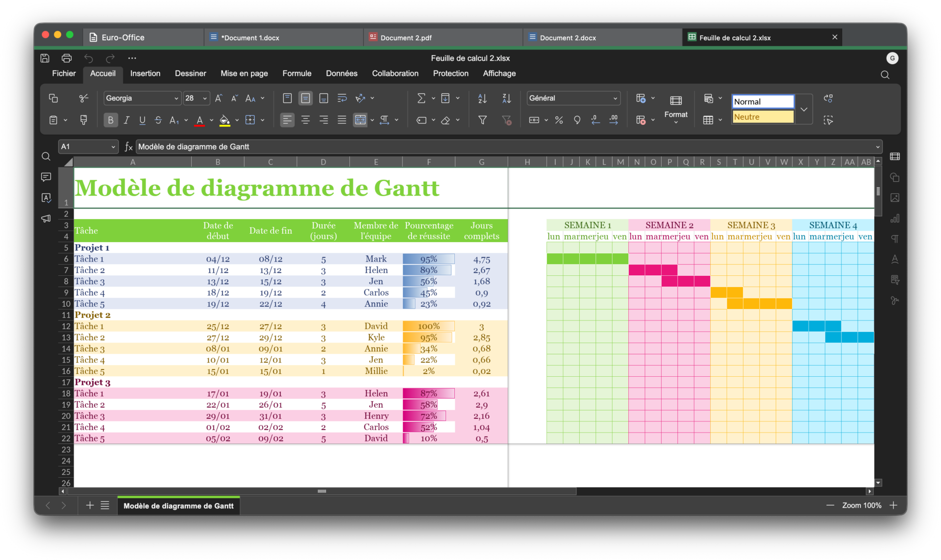Click the Sort ascending icon

[x=482, y=98]
